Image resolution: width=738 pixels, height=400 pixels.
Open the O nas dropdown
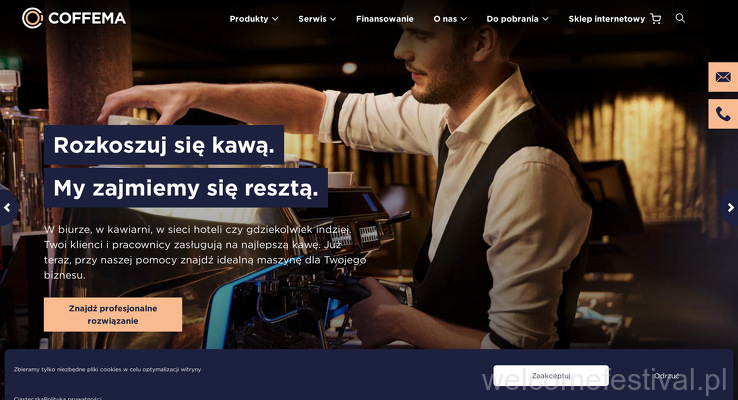(450, 19)
